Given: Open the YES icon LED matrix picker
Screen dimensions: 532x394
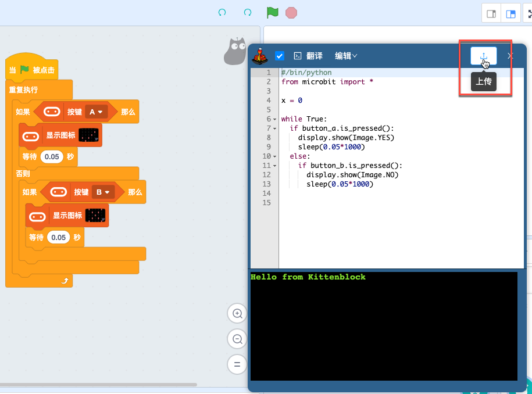Looking at the screenshot, I should click(x=88, y=135).
